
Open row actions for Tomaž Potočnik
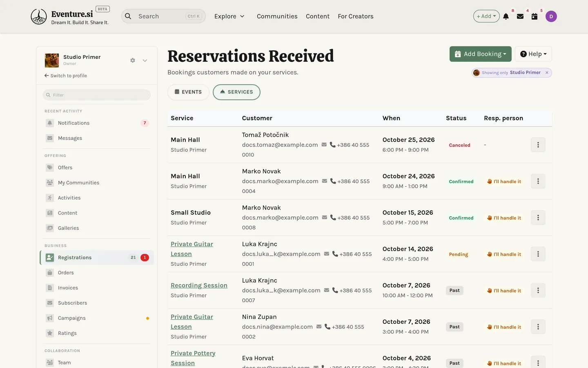[x=538, y=145]
